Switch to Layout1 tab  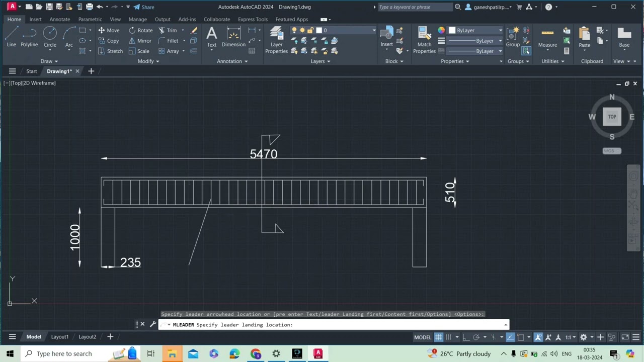pos(59,337)
